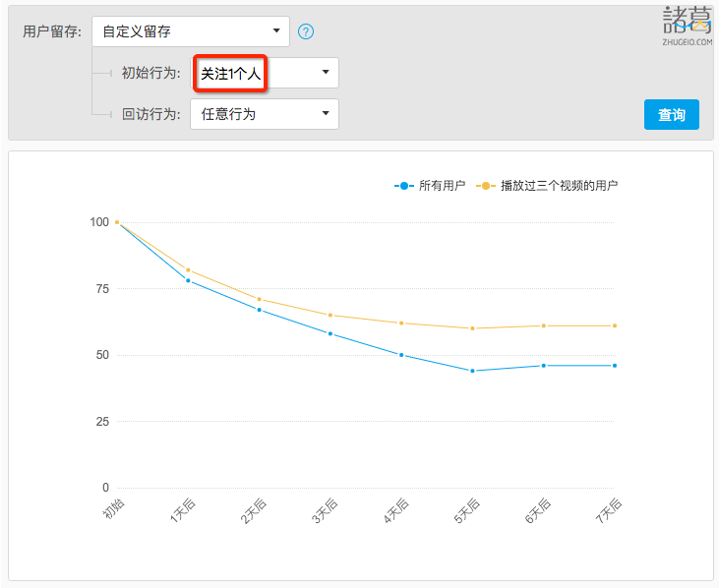
Task: Click blue data point at 7天后
Action: (615, 366)
